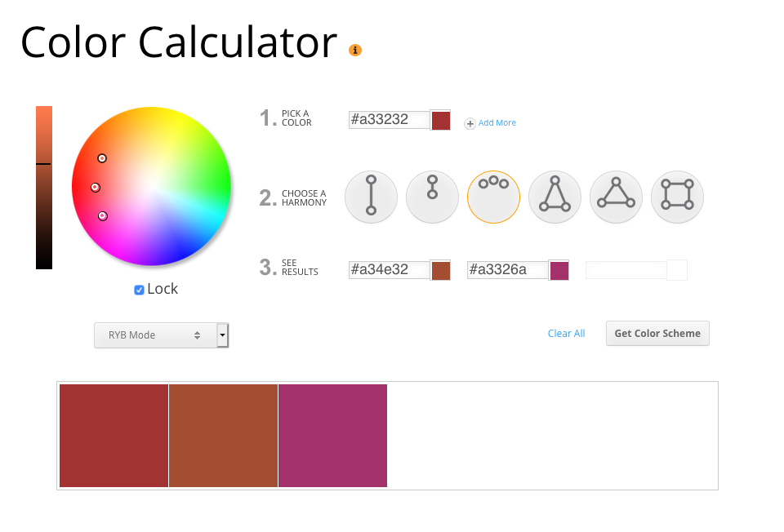Click the arrow button beside RYB Mode

pyautogui.click(x=222, y=335)
